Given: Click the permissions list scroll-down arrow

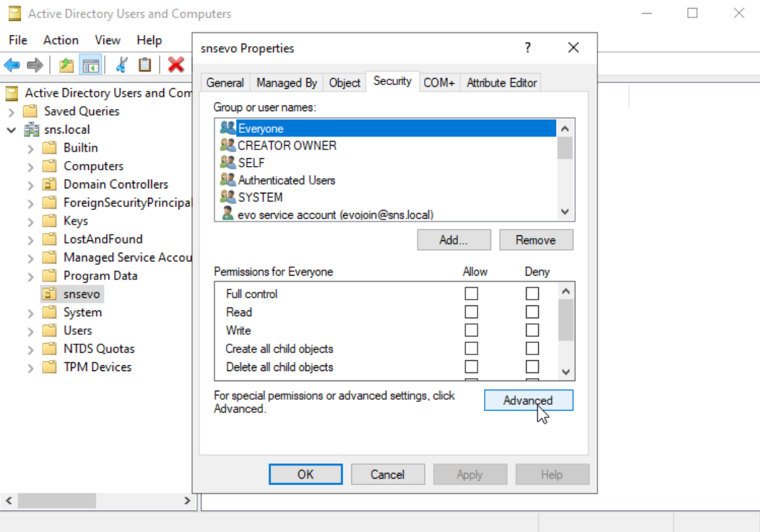Looking at the screenshot, I should click(x=566, y=372).
